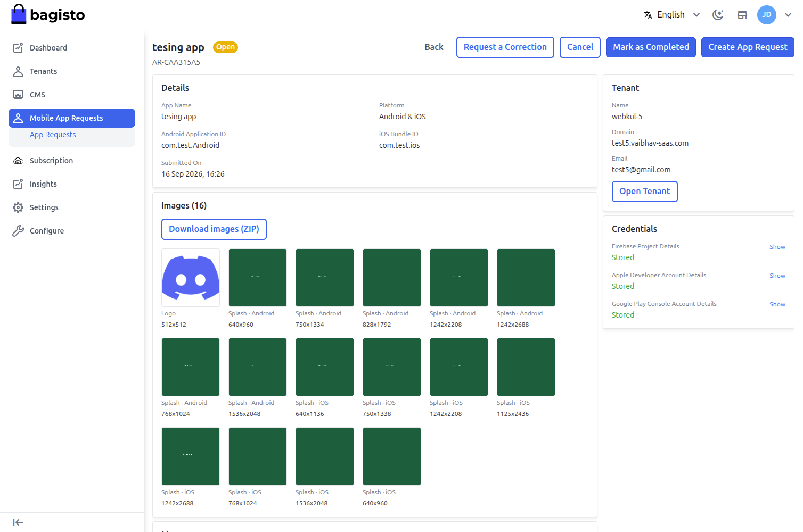Click the JD user avatar
Viewport: 803px width, 532px height.
coord(767,15)
